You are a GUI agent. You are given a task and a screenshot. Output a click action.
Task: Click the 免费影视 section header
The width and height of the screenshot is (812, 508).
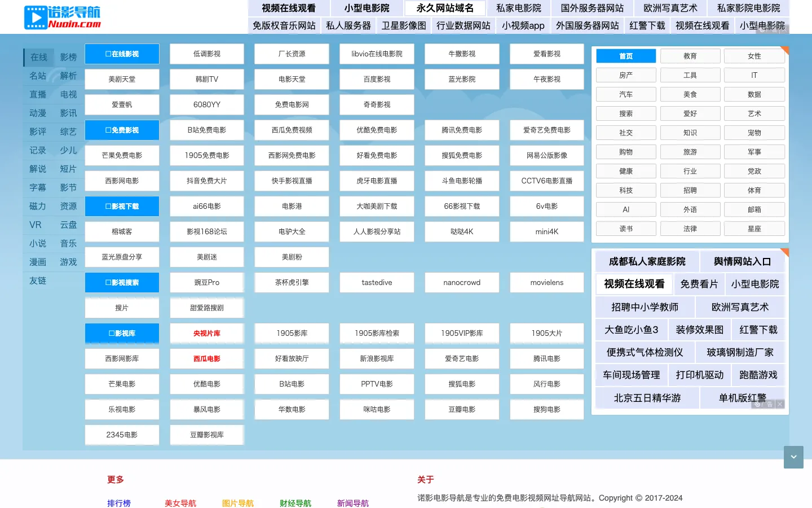(122, 130)
